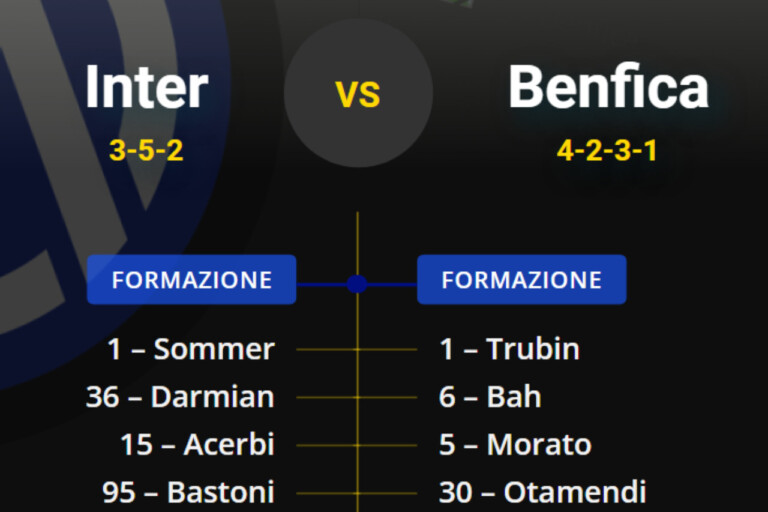Click the Benfica team name heading
768x512 pixels.
(608, 88)
